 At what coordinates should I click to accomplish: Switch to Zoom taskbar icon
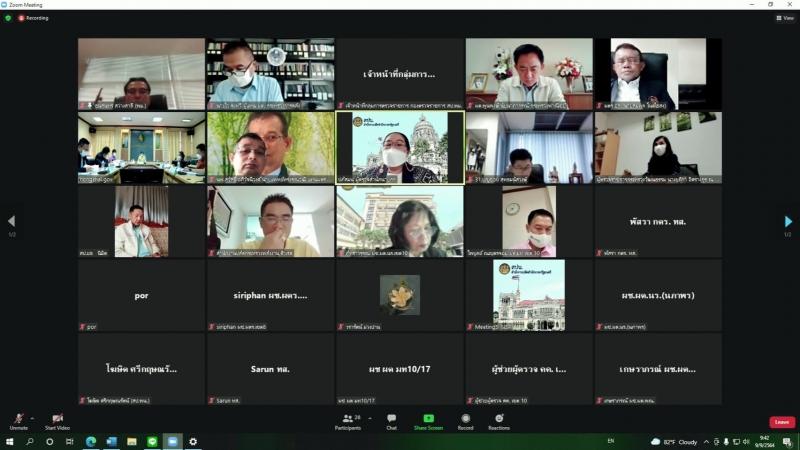[172, 441]
